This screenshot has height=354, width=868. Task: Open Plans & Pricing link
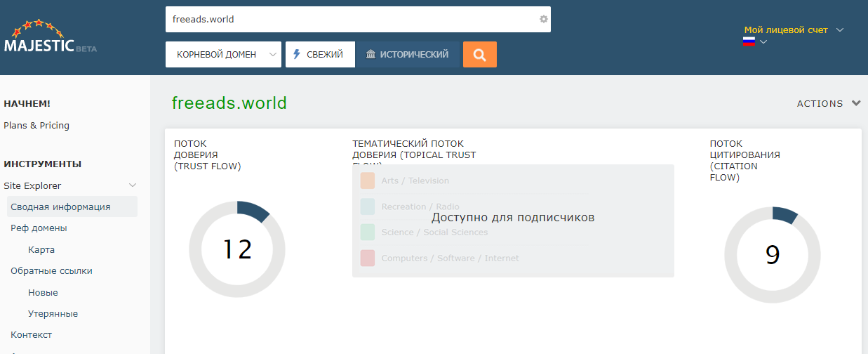pos(36,125)
